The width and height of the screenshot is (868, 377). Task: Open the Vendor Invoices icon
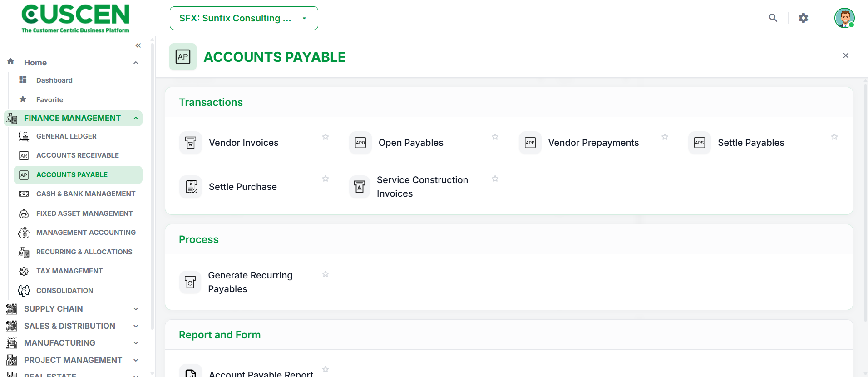click(x=191, y=143)
